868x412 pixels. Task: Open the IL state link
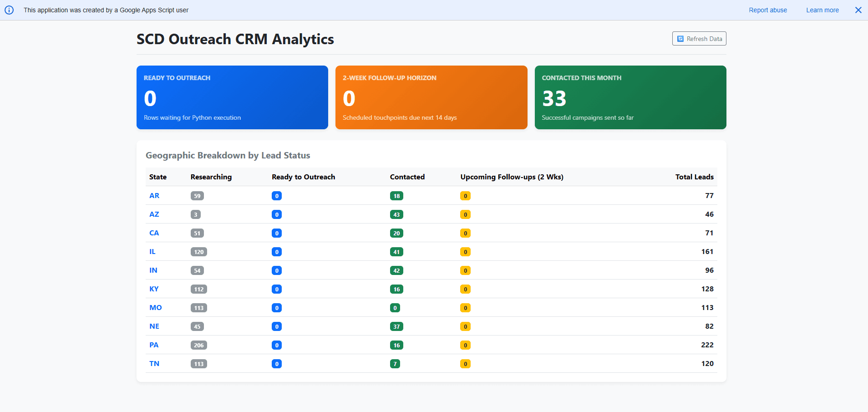pyautogui.click(x=152, y=252)
